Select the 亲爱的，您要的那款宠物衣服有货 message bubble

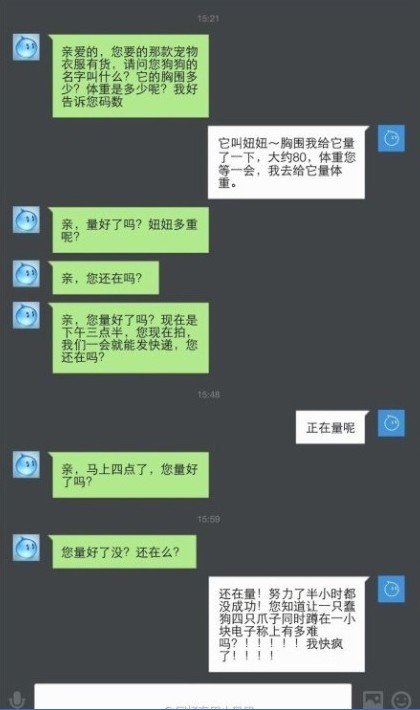(129, 76)
